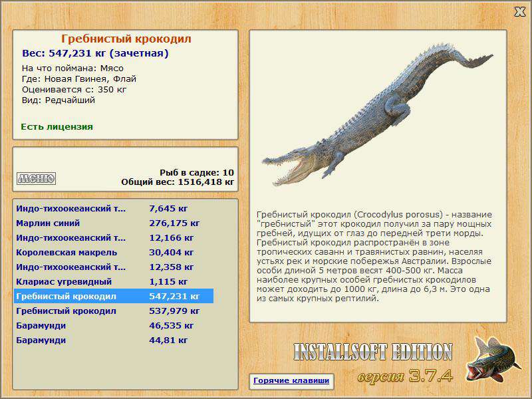Viewport: 532px width, 399px height.
Task: Open the Горячие клавиши link
Action: coord(291,380)
